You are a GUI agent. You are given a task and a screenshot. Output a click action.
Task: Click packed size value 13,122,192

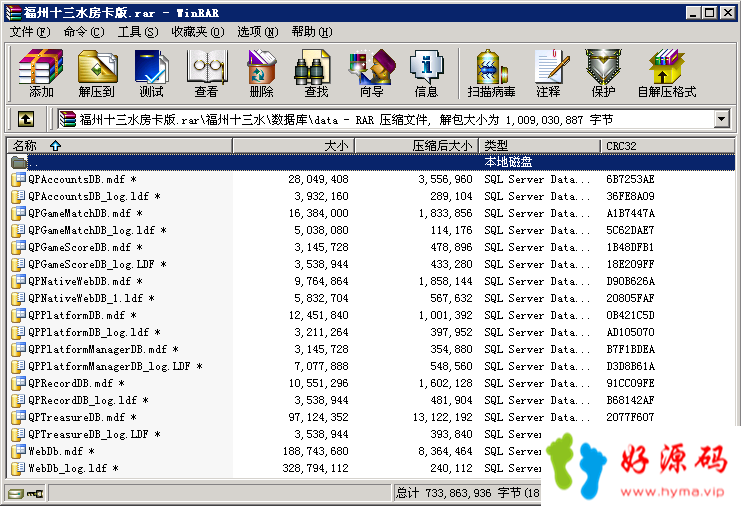pyautogui.click(x=443, y=417)
